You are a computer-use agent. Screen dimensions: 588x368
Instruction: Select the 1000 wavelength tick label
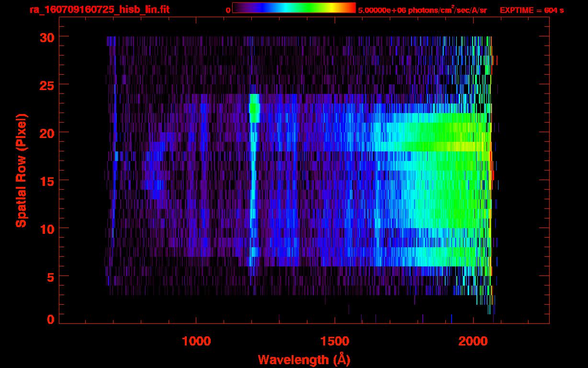coord(196,341)
